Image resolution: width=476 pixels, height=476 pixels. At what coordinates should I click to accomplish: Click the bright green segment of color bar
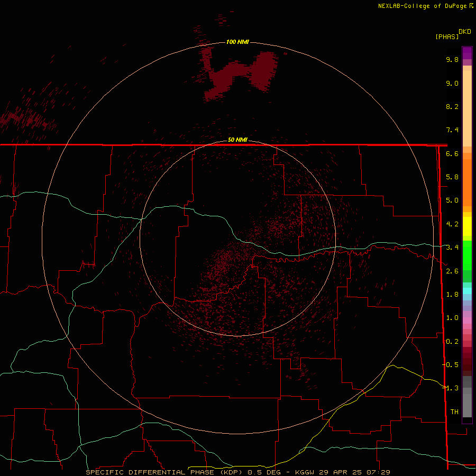pos(467,255)
